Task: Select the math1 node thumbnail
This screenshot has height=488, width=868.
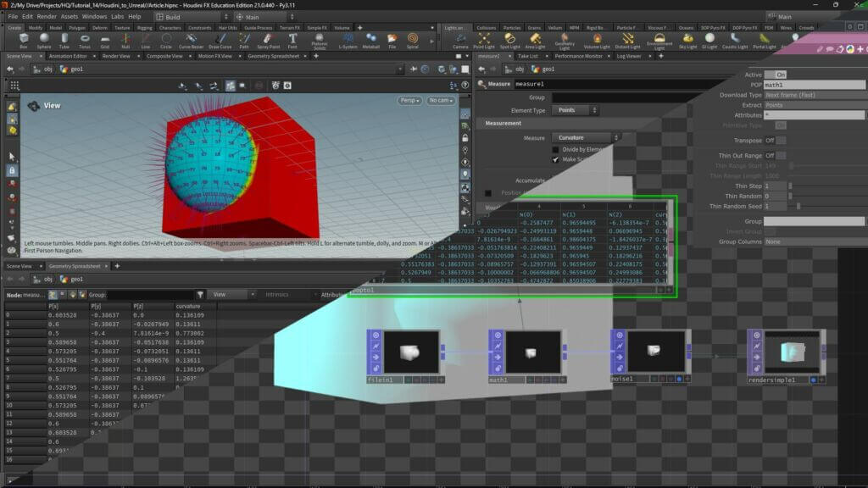Action: point(533,352)
